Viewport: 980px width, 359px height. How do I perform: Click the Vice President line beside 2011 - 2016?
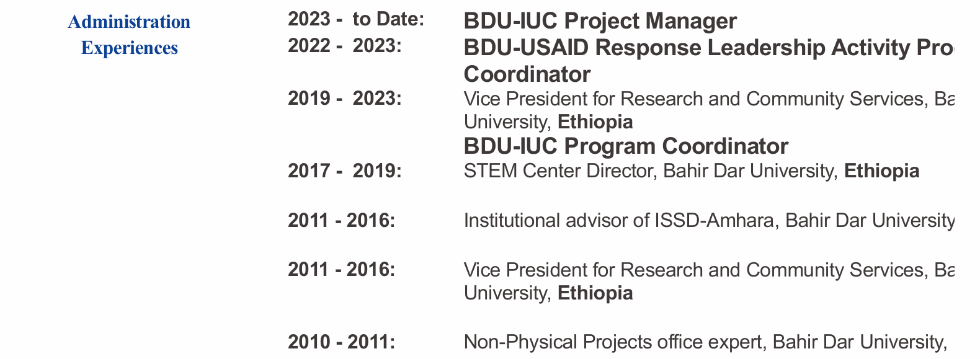[x=708, y=270]
